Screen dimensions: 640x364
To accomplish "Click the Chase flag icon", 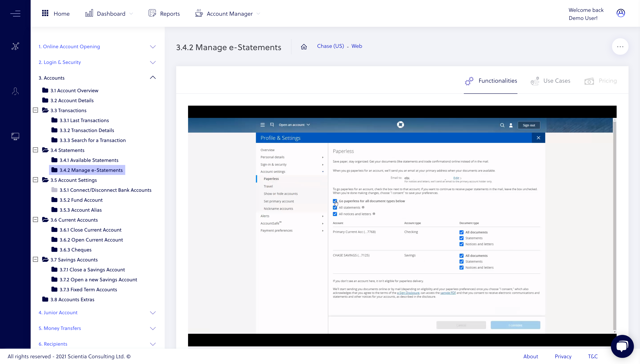I will tap(272, 125).
